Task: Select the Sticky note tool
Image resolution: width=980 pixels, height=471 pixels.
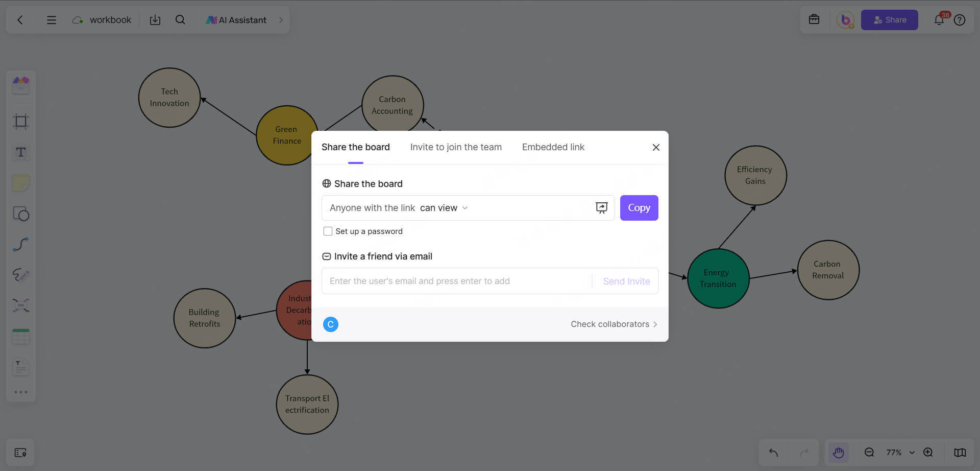Action: click(x=21, y=183)
